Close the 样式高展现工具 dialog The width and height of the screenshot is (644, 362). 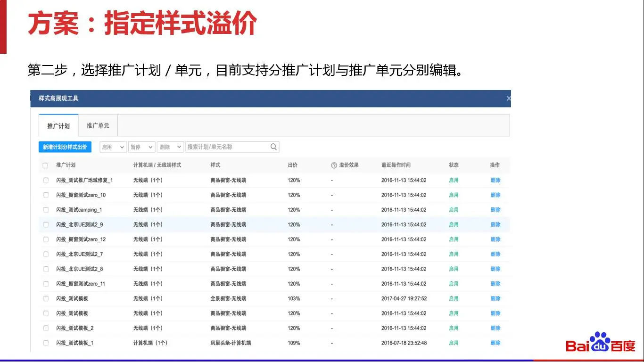pyautogui.click(x=508, y=99)
